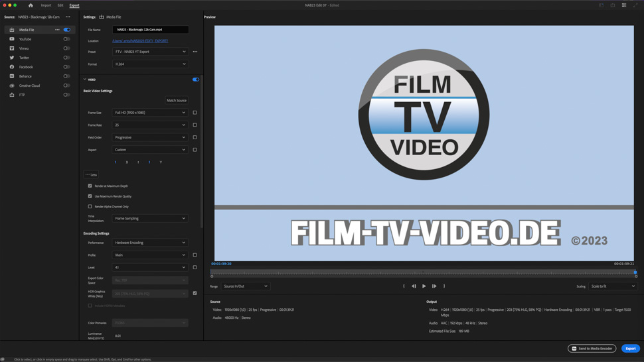
Task: Switch to the Import tab
Action: tap(46, 5)
